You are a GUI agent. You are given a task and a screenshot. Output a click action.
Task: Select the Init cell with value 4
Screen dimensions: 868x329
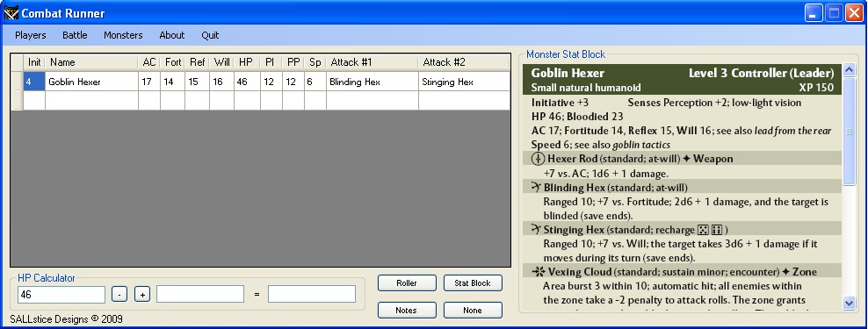coord(34,82)
